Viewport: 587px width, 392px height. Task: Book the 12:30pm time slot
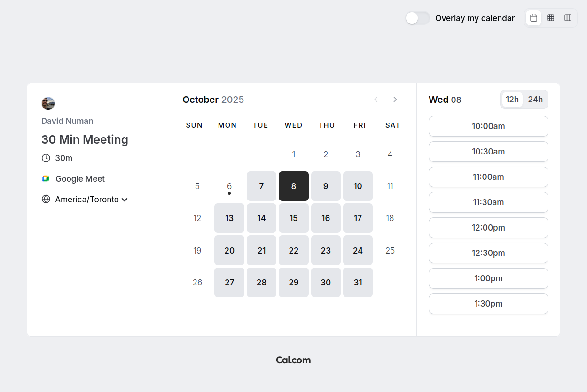click(x=488, y=253)
